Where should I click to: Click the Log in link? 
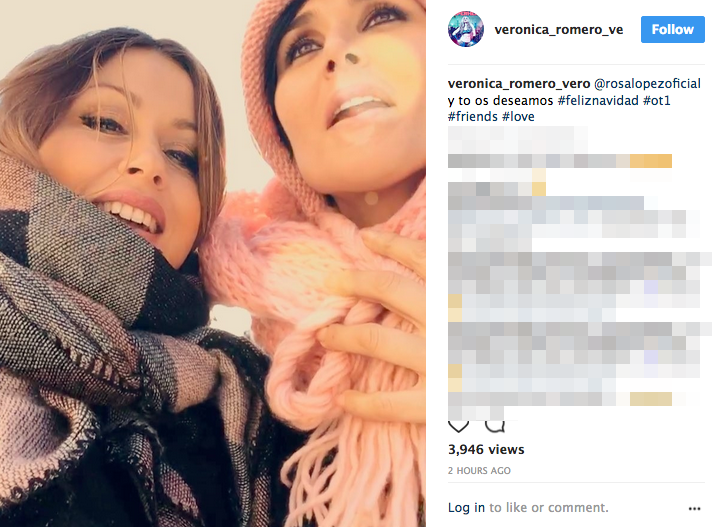[466, 508]
